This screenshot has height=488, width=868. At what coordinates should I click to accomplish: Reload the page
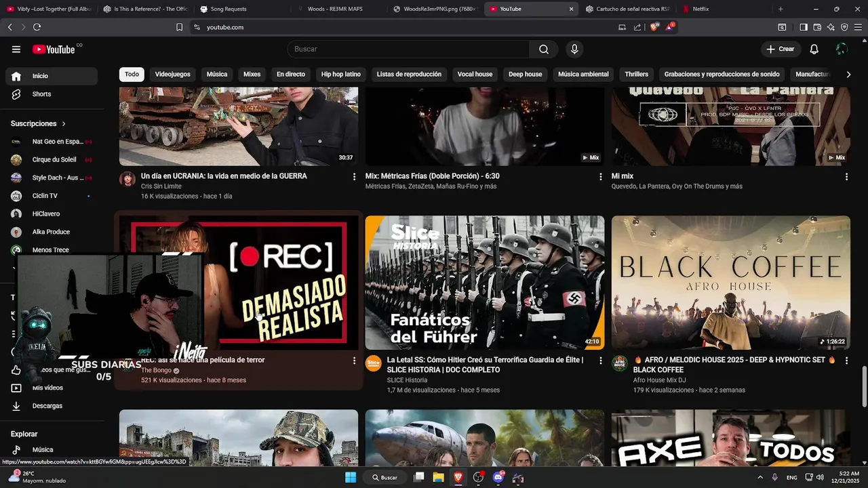tap(37, 27)
